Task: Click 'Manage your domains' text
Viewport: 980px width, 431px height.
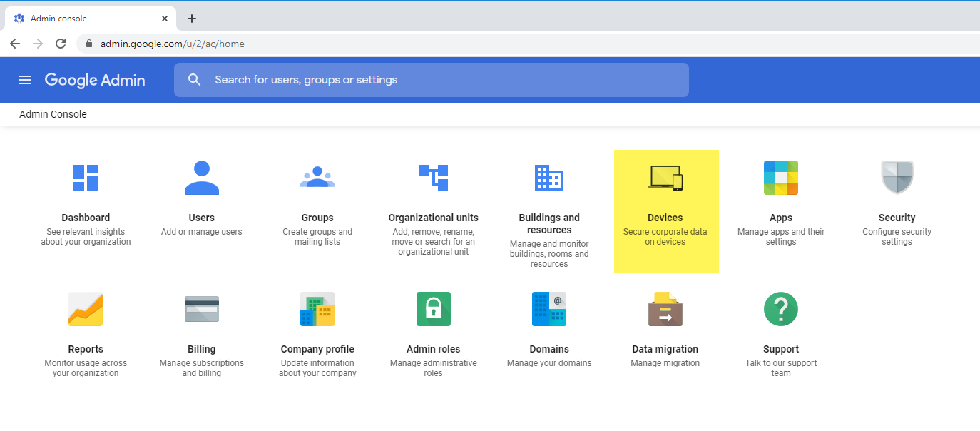Action: [549, 363]
